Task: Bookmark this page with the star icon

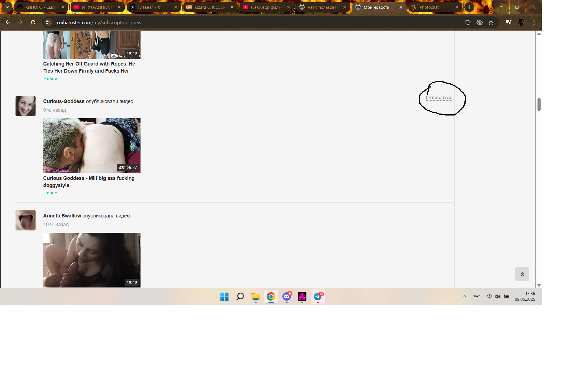Action: pyautogui.click(x=491, y=22)
